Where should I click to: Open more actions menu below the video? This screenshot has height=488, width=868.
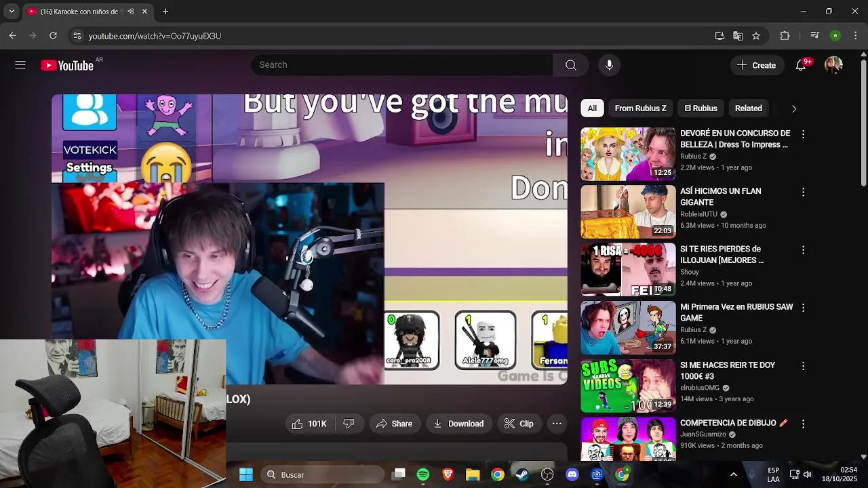557,424
